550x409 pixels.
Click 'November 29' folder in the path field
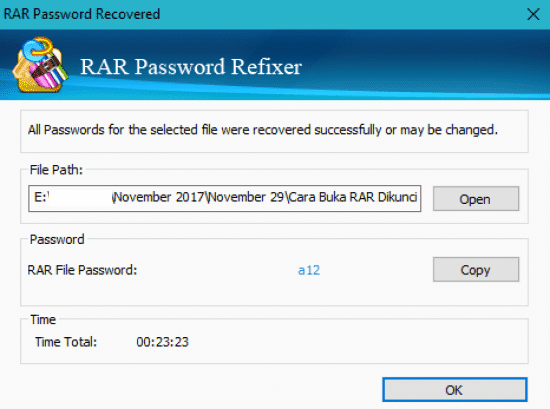tap(246, 197)
